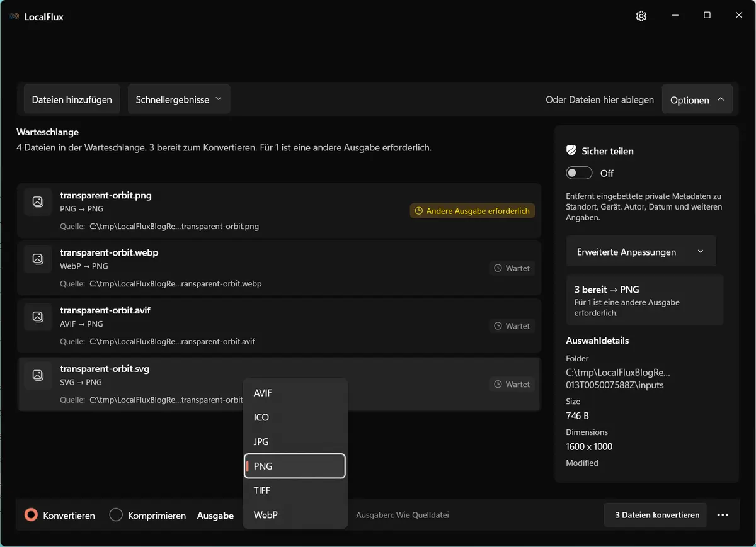The width and height of the screenshot is (756, 547).
Task: Select the transparent-orbit.svg file name
Action: coord(105,369)
